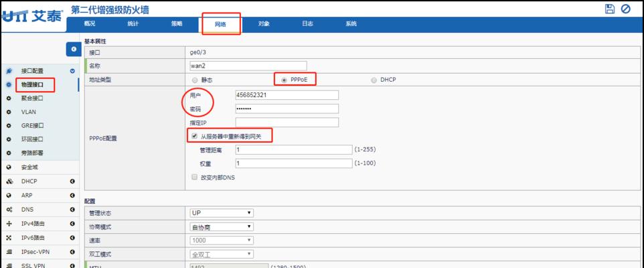Click the MTU value field
This screenshot has height=268, width=644.
pyautogui.click(x=229, y=266)
